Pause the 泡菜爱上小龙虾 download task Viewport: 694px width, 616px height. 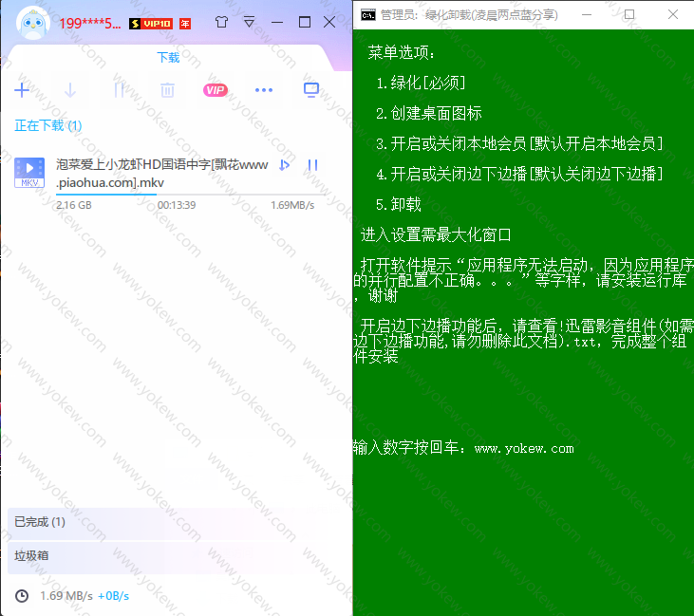[x=312, y=165]
